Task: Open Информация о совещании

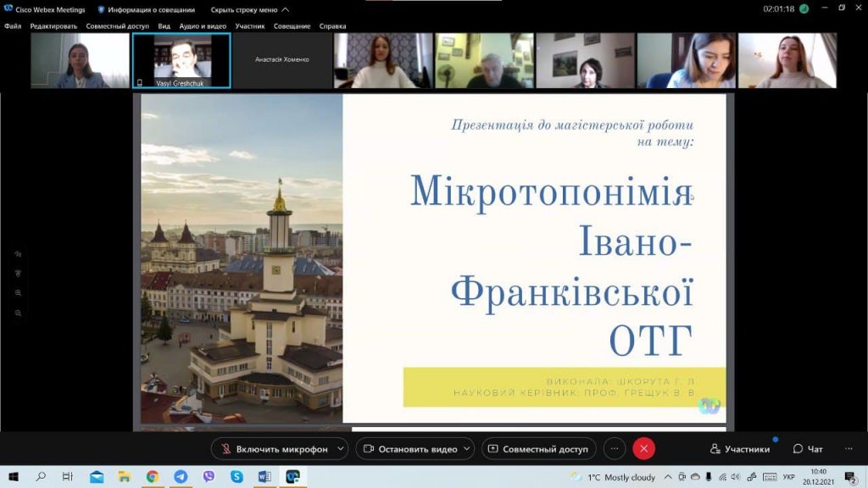Action: [146, 10]
